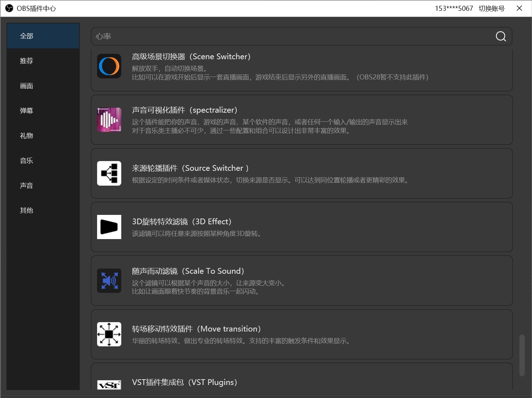The width and height of the screenshot is (532, 398).
Task: Open 随声而动滤镜 (Scale To Sound) title
Action: tap(188, 271)
